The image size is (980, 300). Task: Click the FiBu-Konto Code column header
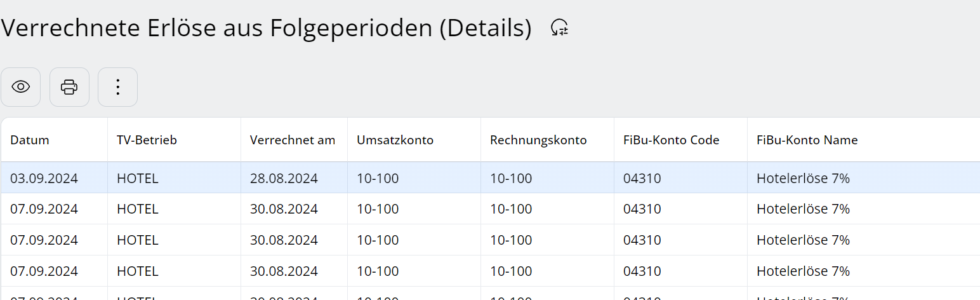671,140
